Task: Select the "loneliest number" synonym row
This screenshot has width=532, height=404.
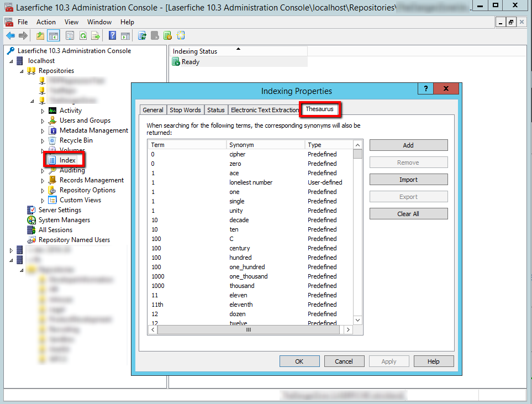Action: (251, 182)
